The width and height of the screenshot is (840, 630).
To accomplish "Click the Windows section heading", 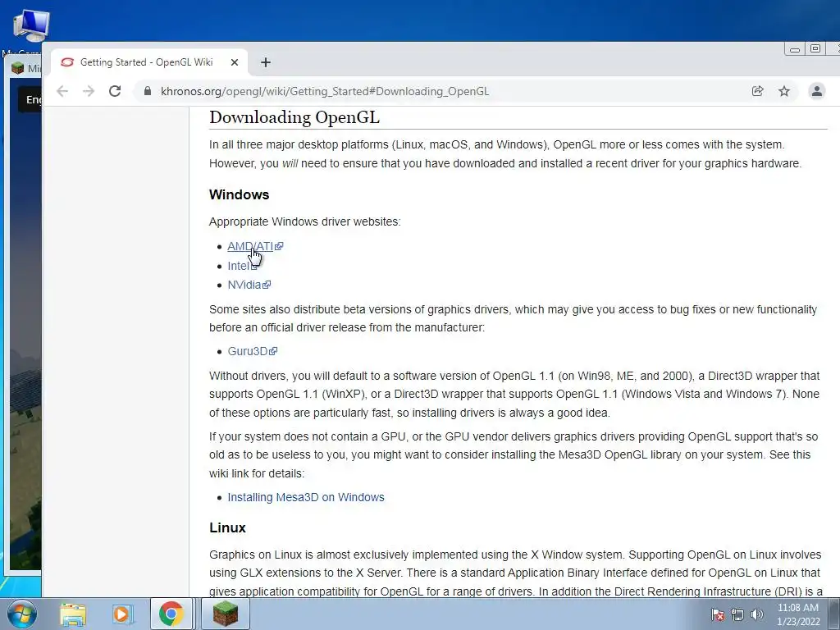I will pos(239,194).
